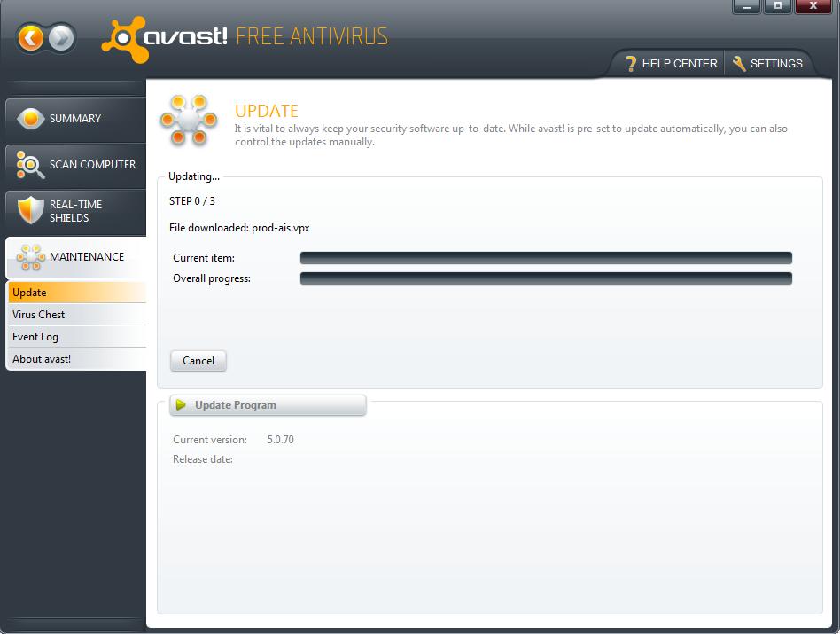
Task: Click the Maintenance molecule icon in sidebar
Action: 30,257
